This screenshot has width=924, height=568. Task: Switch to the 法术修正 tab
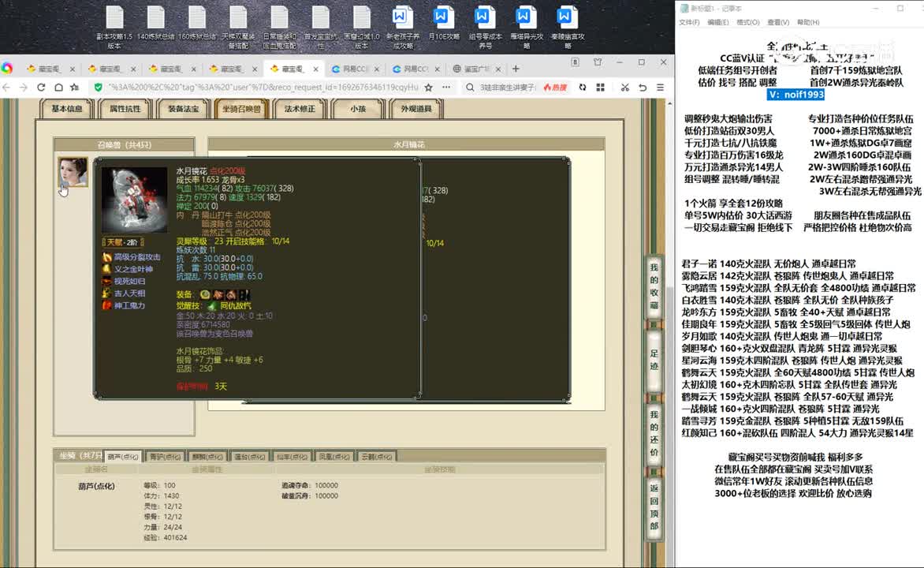[300, 109]
